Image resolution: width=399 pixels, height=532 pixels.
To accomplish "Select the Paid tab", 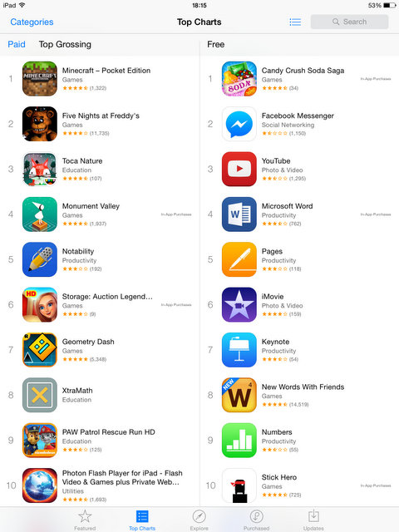I will click(17, 44).
